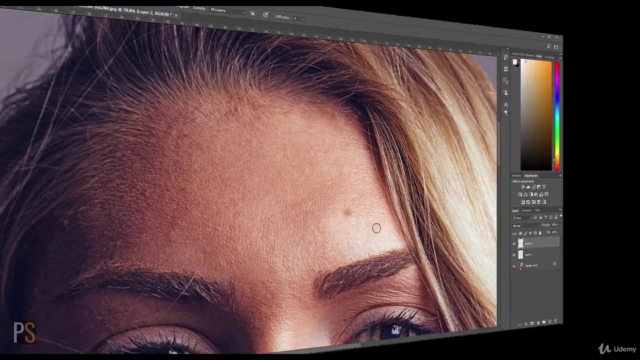This screenshot has width=640, height=360.
Task: Add a Posterize adjustment
Action: point(522,202)
